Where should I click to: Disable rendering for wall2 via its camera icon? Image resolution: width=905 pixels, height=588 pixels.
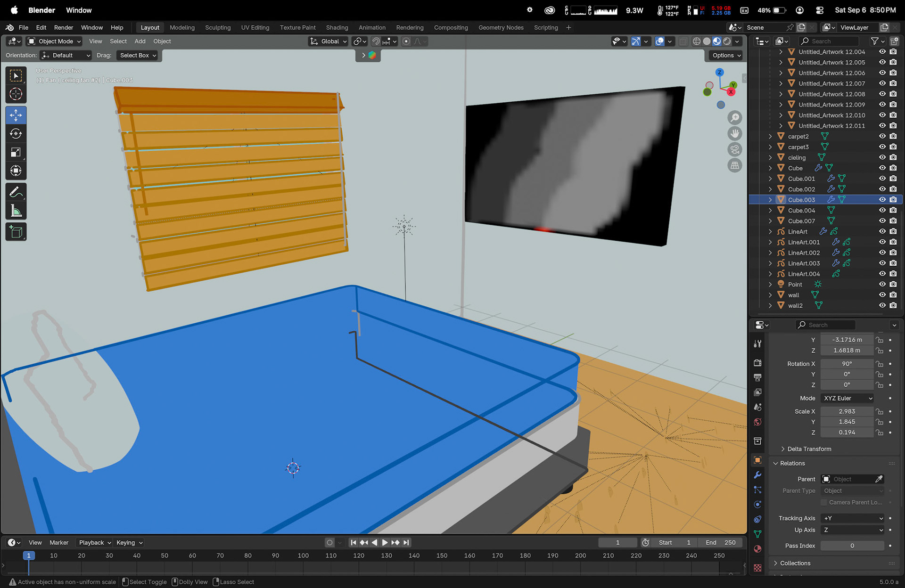[893, 305]
